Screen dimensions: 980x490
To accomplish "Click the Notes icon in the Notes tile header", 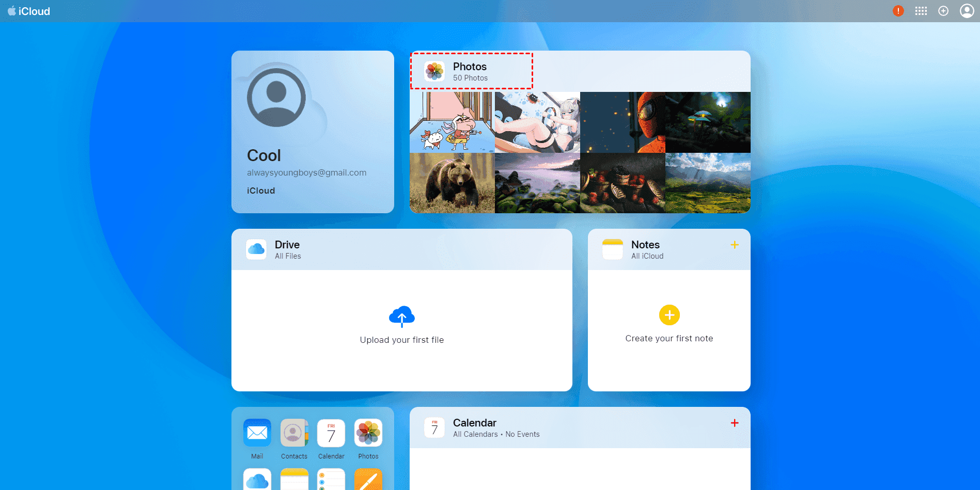I will pos(613,249).
